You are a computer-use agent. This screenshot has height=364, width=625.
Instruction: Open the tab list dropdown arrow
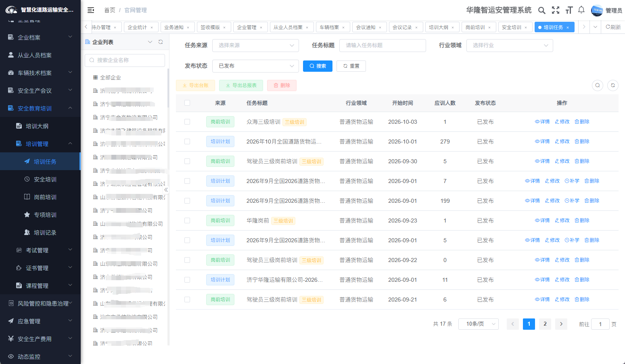(595, 27)
